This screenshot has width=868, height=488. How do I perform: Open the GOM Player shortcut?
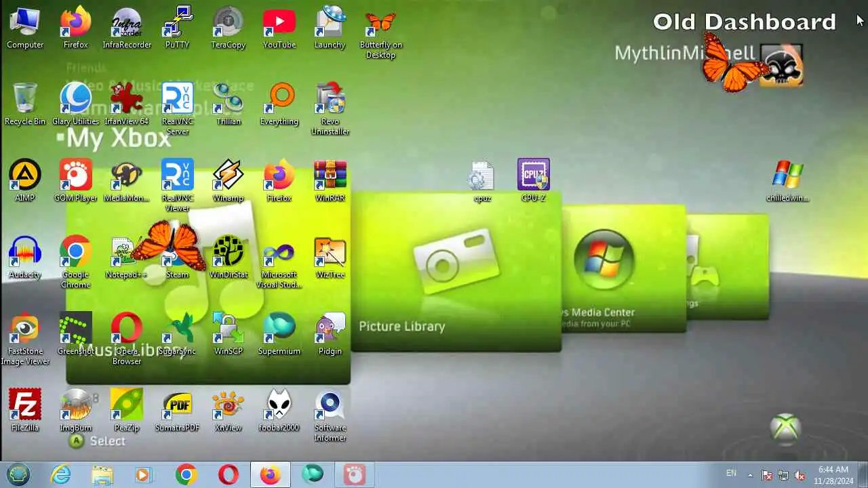pyautogui.click(x=76, y=181)
